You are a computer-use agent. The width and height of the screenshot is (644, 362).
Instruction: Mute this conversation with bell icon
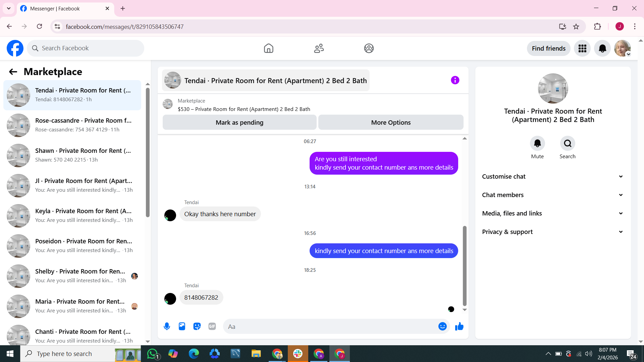tap(537, 143)
